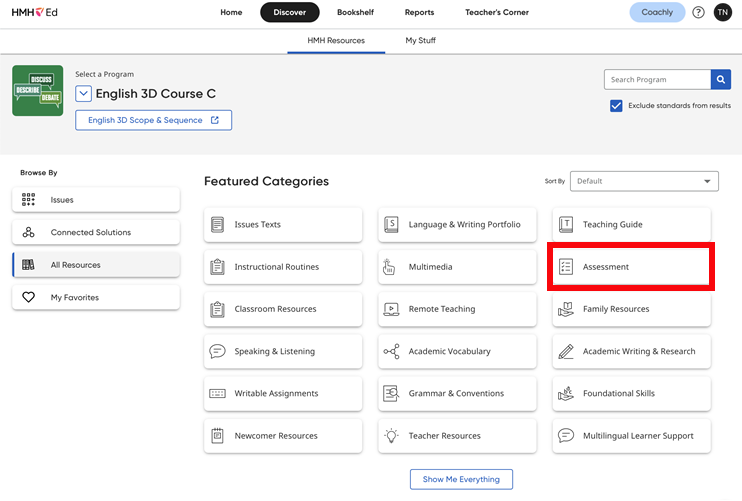Open Speaking & Listening category label

point(274,351)
